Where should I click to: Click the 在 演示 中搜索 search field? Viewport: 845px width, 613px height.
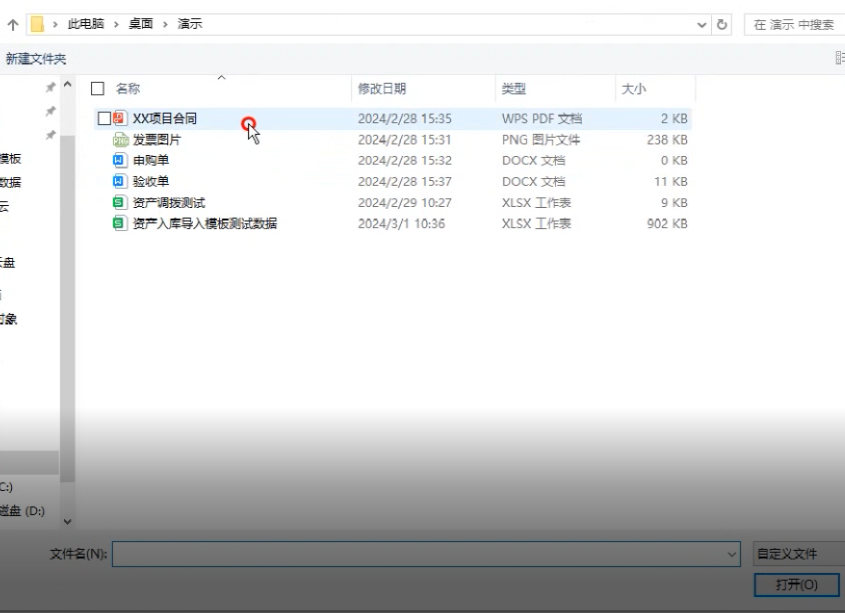[x=794, y=24]
